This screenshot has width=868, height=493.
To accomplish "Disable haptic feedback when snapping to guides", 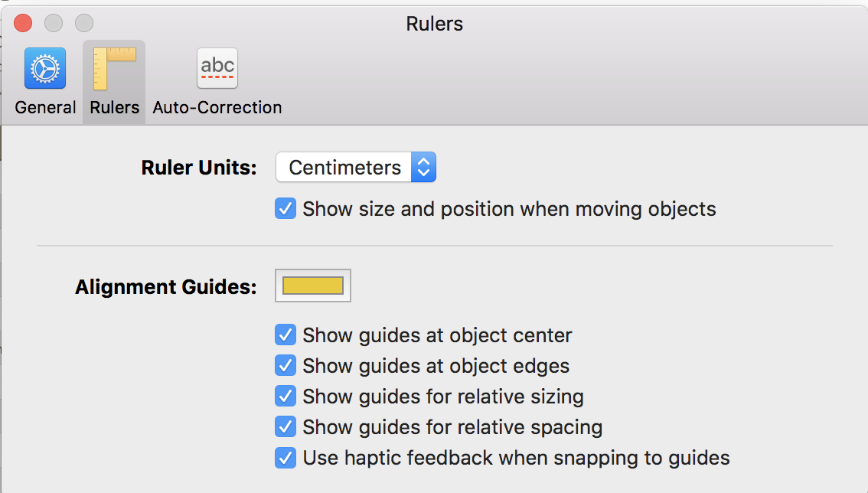I will click(x=286, y=458).
